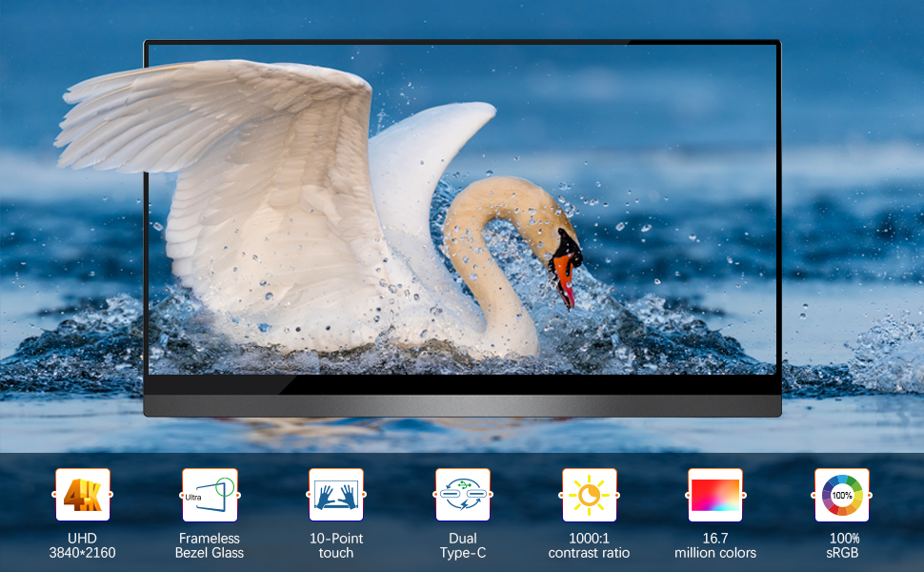The image size is (924, 572).
Task: Select the "10-Point touch" caption
Action: 336,545
